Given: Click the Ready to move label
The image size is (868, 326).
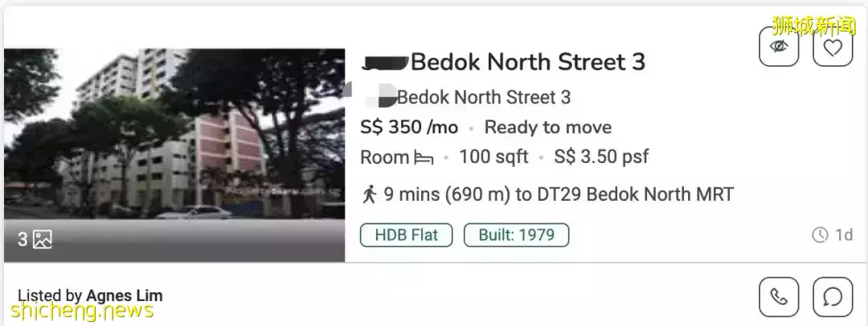Looking at the screenshot, I should tap(547, 127).
